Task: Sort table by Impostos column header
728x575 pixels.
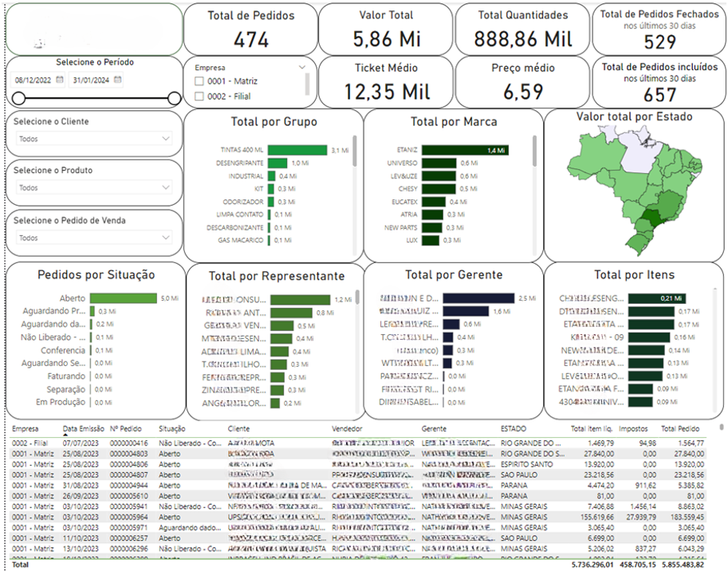Action: [633, 429]
